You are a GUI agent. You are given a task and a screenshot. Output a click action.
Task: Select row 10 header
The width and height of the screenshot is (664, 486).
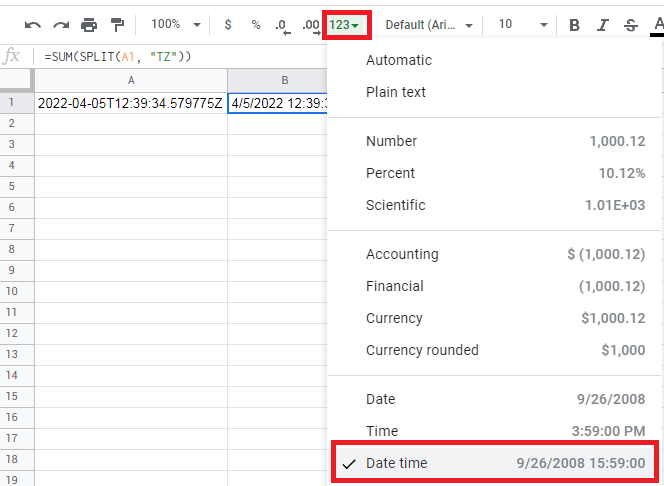[17, 292]
